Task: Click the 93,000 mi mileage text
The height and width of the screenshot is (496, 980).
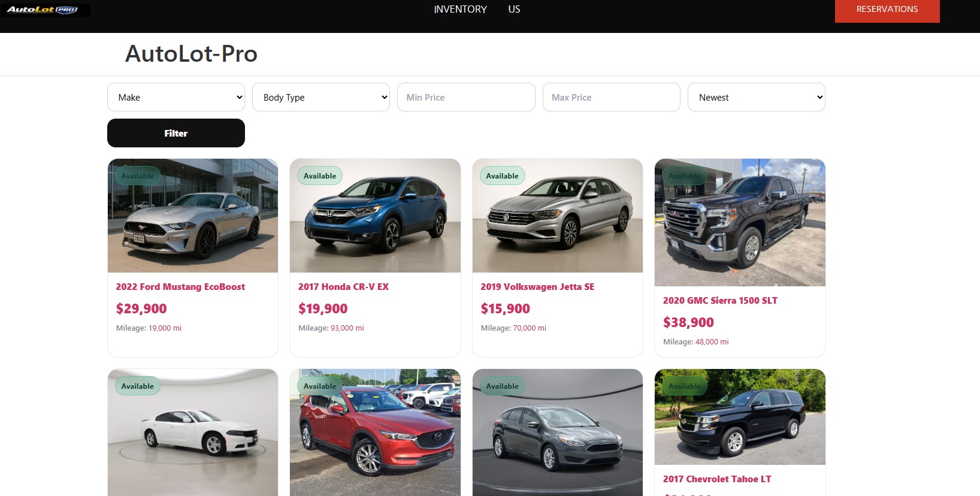Action: coord(347,328)
